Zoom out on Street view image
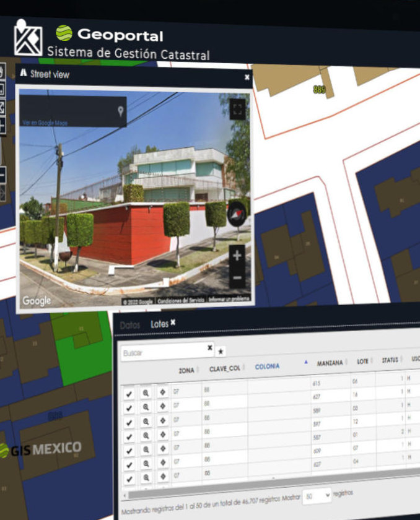 (237, 277)
